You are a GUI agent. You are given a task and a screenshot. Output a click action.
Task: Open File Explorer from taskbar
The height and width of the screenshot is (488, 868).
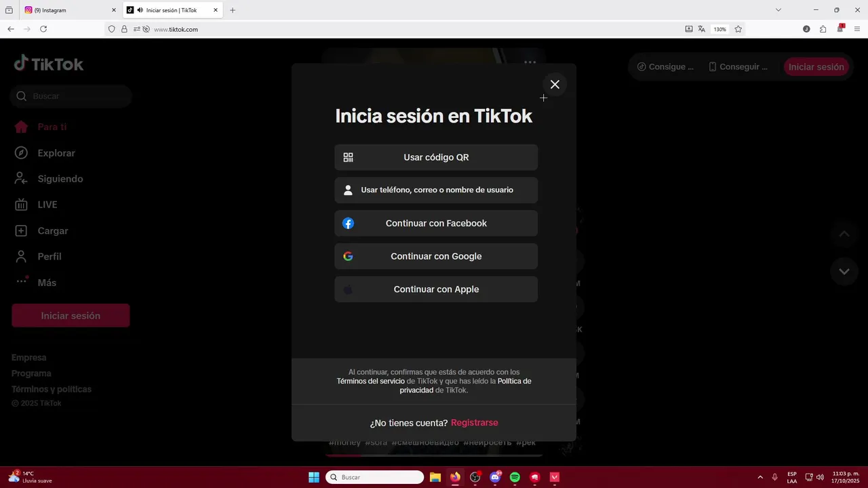435,477
